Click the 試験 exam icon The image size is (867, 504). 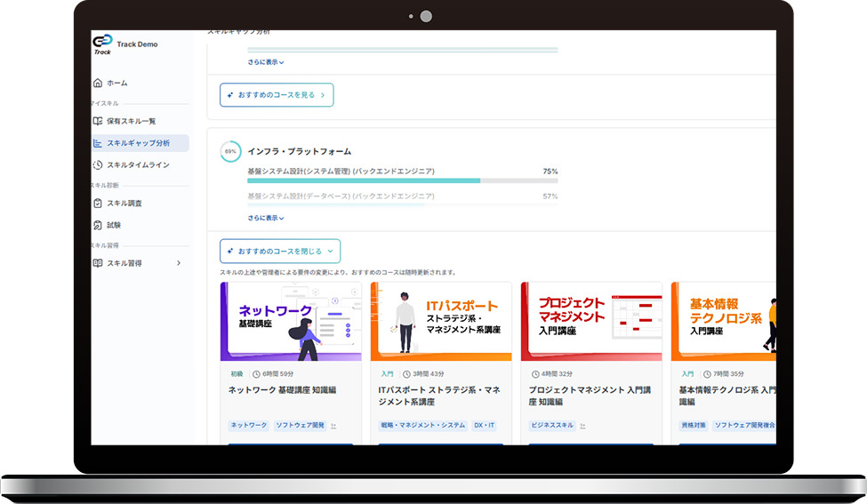(98, 225)
